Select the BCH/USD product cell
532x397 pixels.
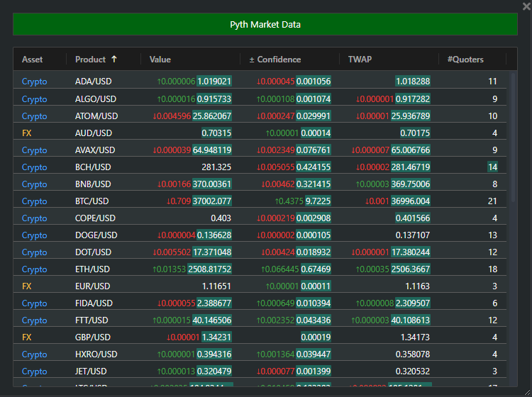(x=93, y=167)
